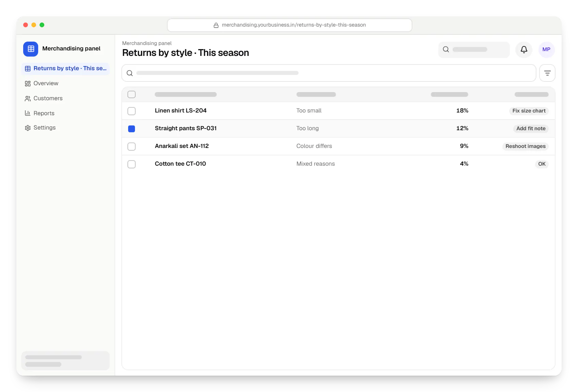Click the Cotton tee CT-010 style name

pos(180,164)
